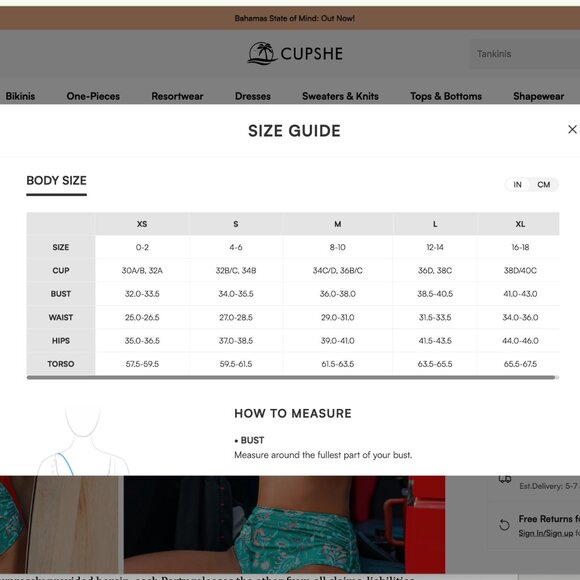Click the free returns arrow icon
The width and height of the screenshot is (580, 580).
pyautogui.click(x=504, y=525)
